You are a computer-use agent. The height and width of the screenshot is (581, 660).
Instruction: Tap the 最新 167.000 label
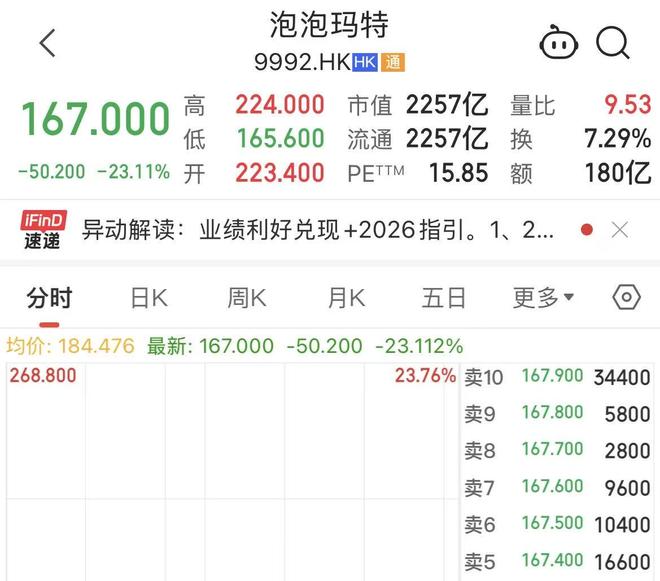[210, 346]
